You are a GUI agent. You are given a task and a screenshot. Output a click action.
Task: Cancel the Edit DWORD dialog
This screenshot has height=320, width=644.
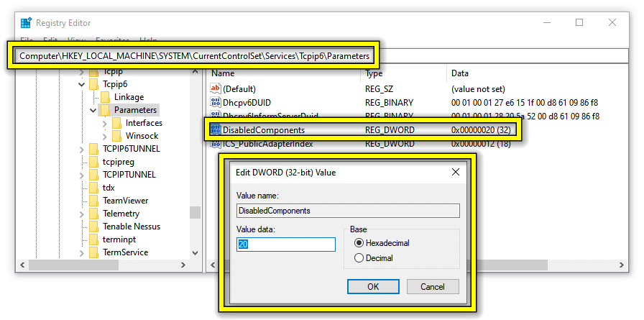(433, 286)
